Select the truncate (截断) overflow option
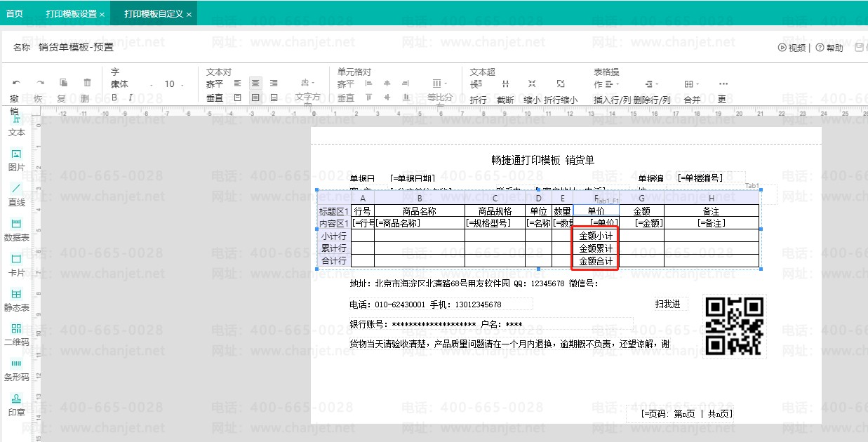Image resolution: width=868 pixels, height=442 pixels. point(505,92)
